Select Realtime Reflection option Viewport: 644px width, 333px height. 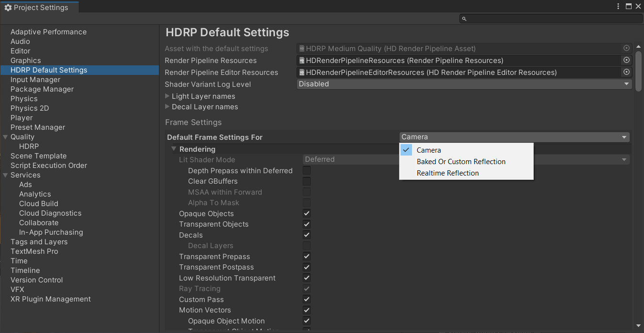coord(466,173)
